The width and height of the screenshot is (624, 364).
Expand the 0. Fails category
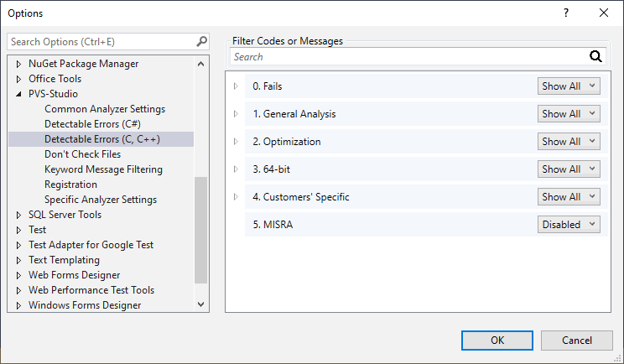pyautogui.click(x=236, y=86)
